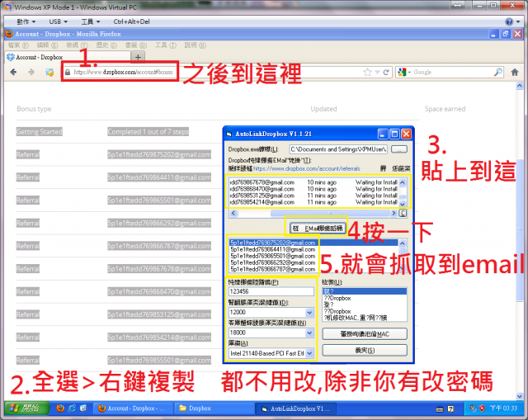528x420 pixels.
Task: Click the 'Bonus type' column header
Action: [34, 109]
